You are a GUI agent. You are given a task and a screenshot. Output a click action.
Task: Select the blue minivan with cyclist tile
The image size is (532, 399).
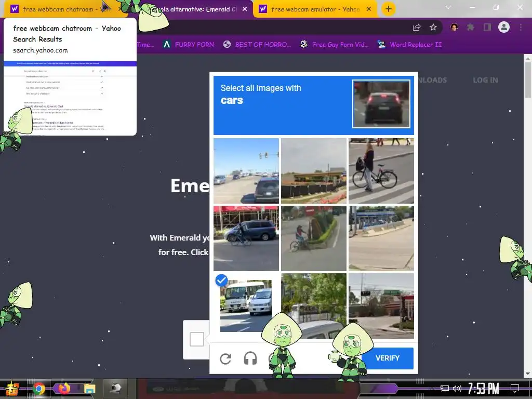pos(246,238)
